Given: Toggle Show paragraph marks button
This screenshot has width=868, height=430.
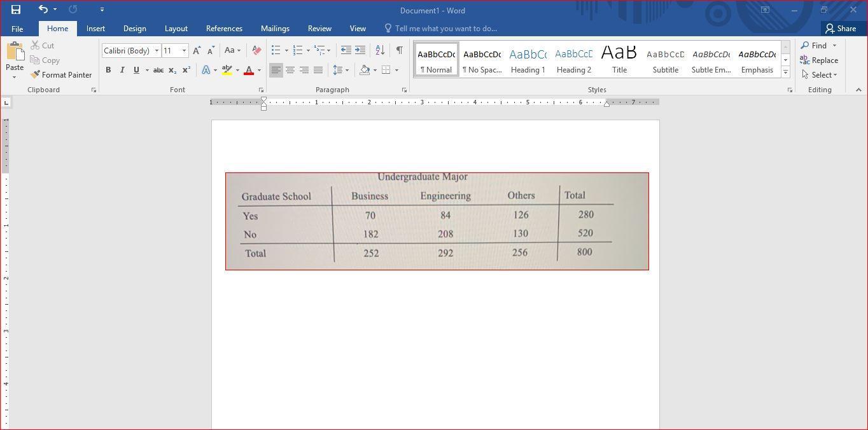Looking at the screenshot, I should [x=399, y=50].
